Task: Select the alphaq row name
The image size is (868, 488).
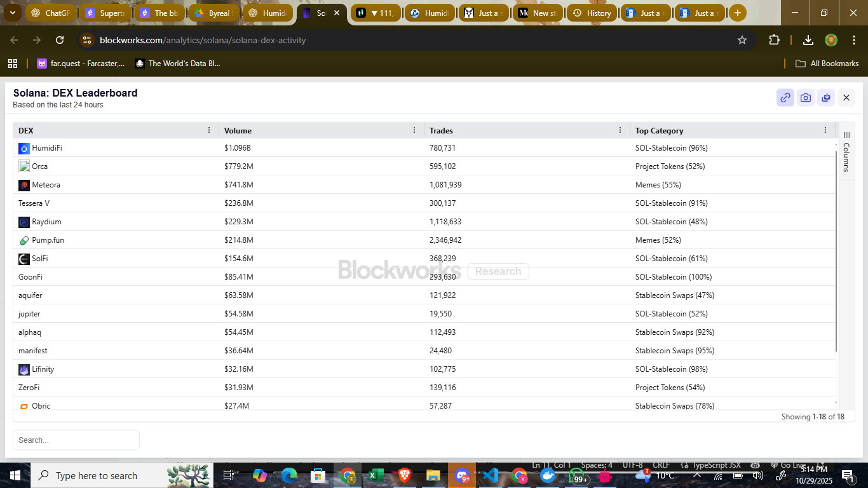Action: [x=30, y=332]
